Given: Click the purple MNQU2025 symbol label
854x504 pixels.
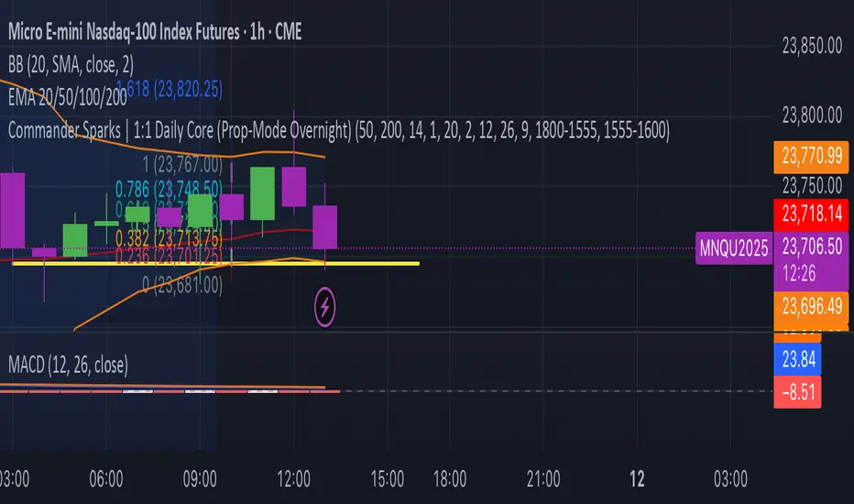Looking at the screenshot, I should click(x=734, y=248).
